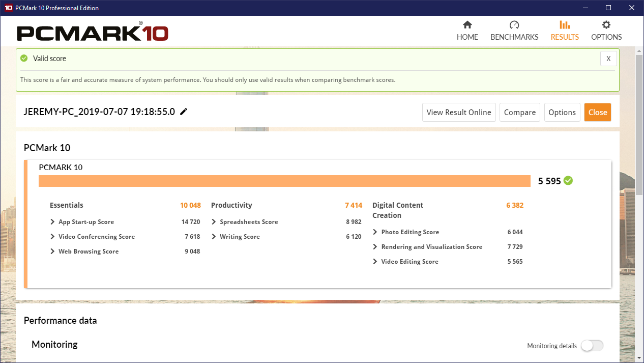Image resolution: width=644 pixels, height=363 pixels.
Task: Click the PCMark 10 Professional Edition window title
Action: [57, 8]
